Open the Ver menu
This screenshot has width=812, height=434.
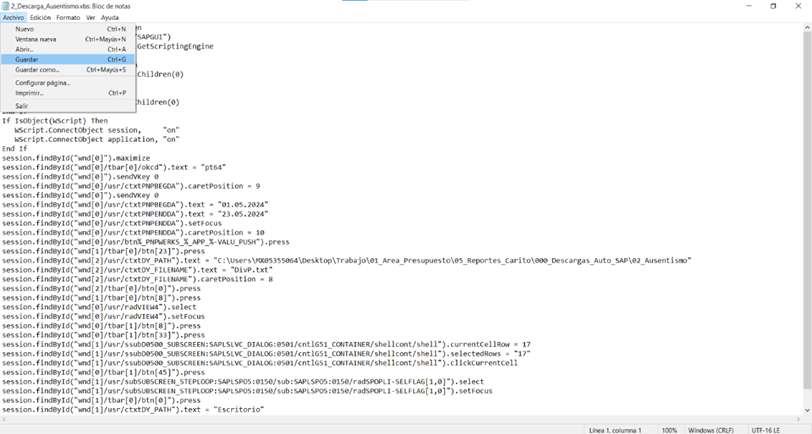90,17
